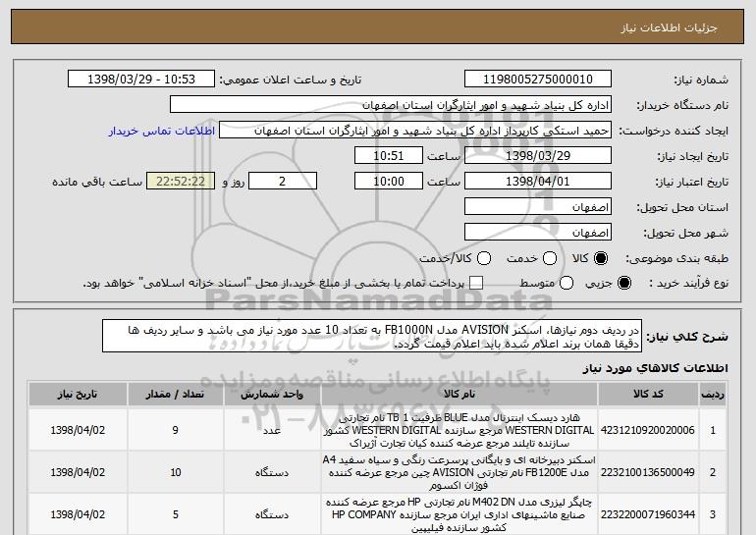This screenshot has width=756, height=535.
Task: Select the خدمت radio button
Action: [x=550, y=258]
